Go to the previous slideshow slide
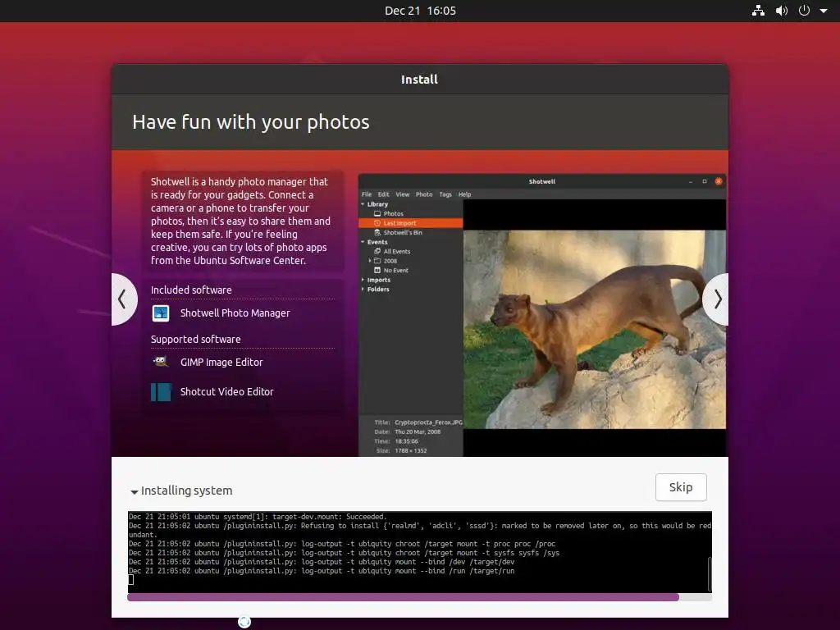Screen dimensions: 840x630 point(123,299)
